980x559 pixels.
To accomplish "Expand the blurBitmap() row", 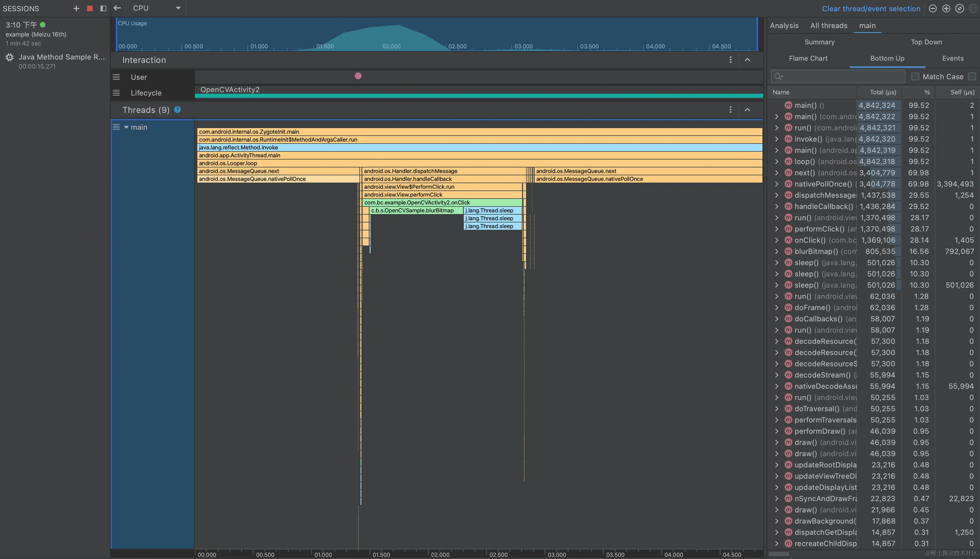I will click(776, 252).
